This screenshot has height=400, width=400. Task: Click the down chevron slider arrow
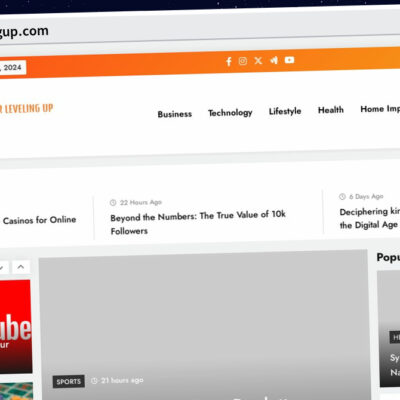click(x=3, y=267)
